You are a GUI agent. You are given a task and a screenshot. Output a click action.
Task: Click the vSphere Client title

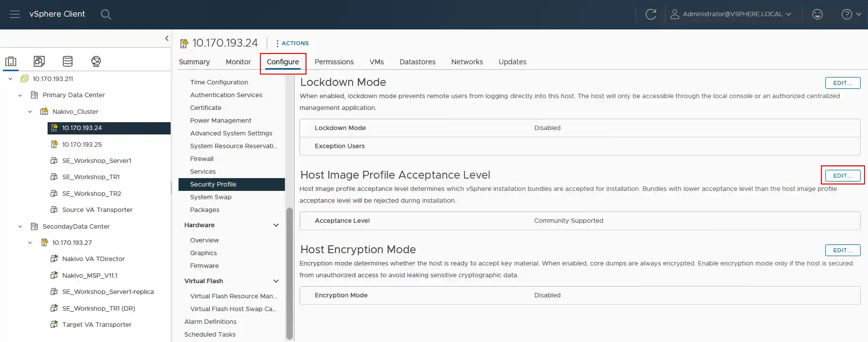[57, 14]
